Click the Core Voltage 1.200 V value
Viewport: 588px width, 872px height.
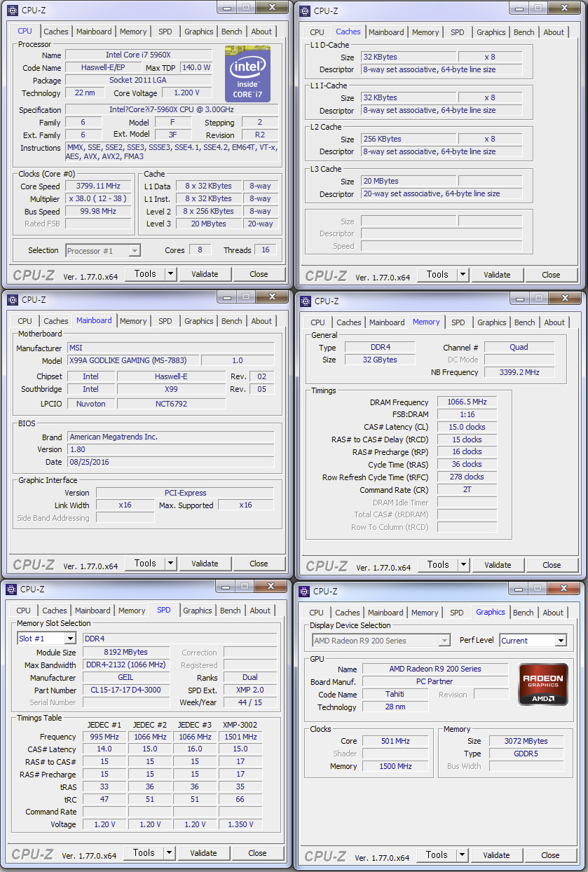186,93
